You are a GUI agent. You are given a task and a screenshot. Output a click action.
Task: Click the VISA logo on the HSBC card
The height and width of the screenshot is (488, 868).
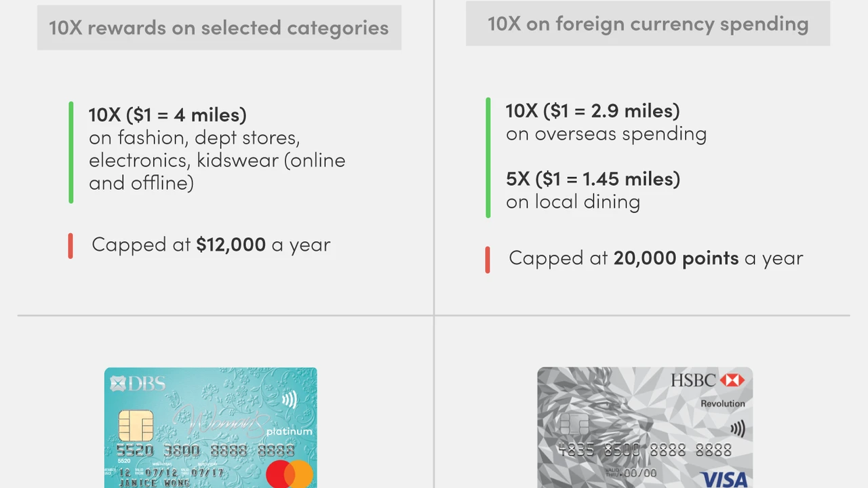pos(723,480)
